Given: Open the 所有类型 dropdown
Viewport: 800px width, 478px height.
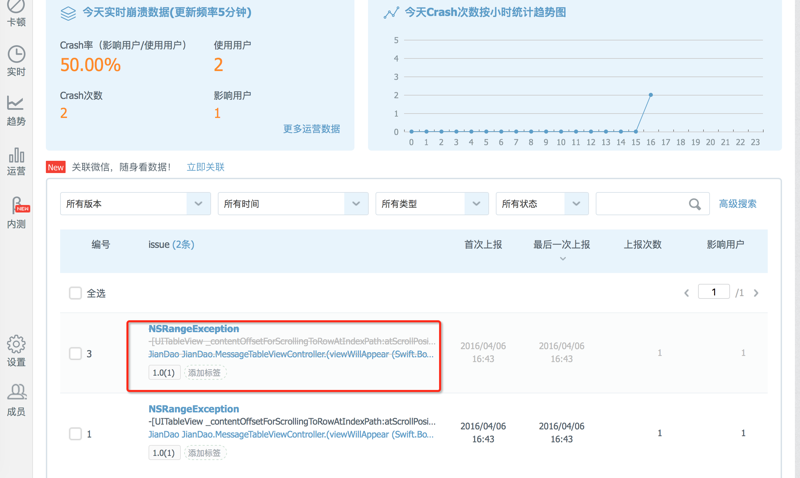Looking at the screenshot, I should coord(432,204).
